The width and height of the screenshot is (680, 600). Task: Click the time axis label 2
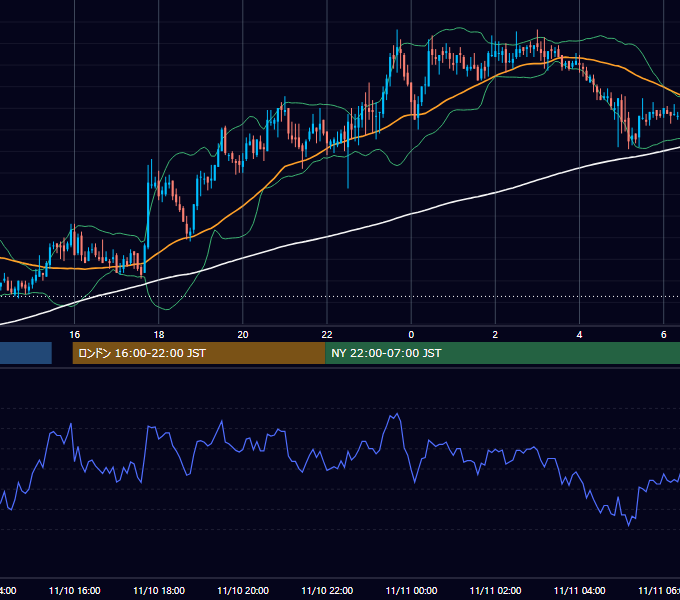(495, 335)
